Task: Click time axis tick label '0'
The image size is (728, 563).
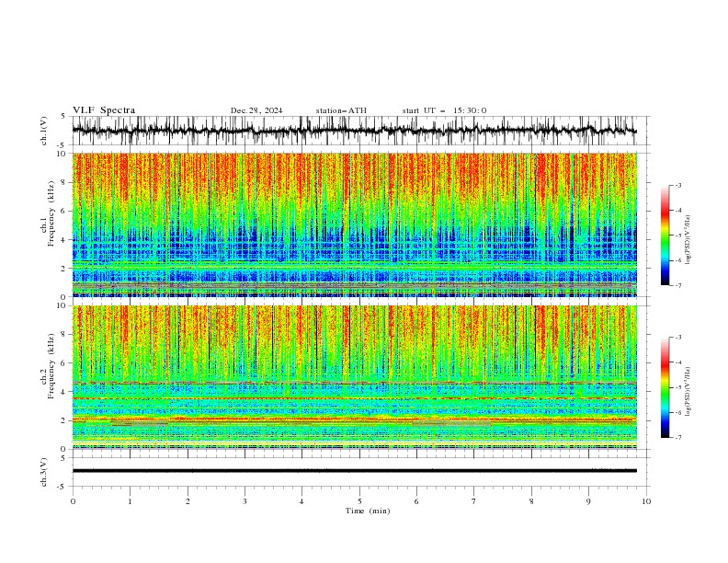Action: pyautogui.click(x=73, y=501)
